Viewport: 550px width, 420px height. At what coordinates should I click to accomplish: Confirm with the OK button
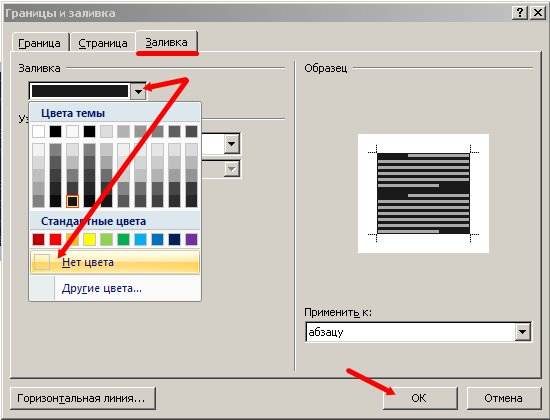pyautogui.click(x=420, y=398)
